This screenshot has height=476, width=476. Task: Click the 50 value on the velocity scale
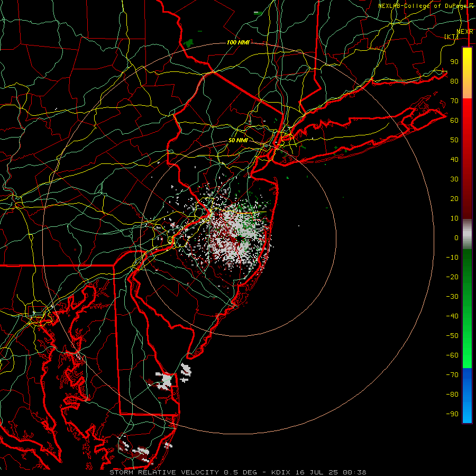(454, 140)
